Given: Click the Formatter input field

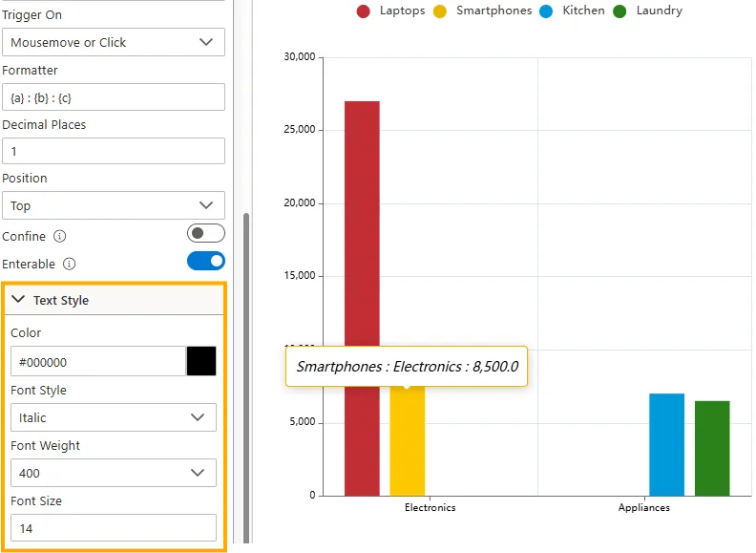Looking at the screenshot, I should pyautogui.click(x=113, y=97).
